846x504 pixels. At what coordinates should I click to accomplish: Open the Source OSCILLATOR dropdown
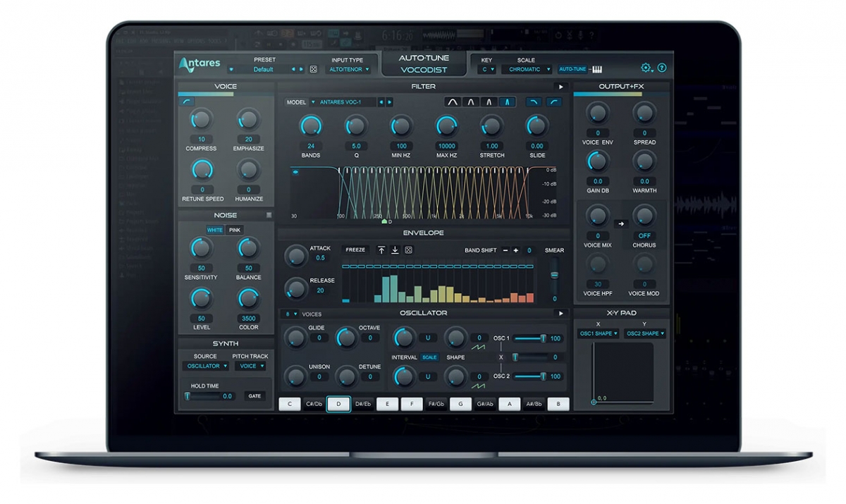tap(206, 366)
